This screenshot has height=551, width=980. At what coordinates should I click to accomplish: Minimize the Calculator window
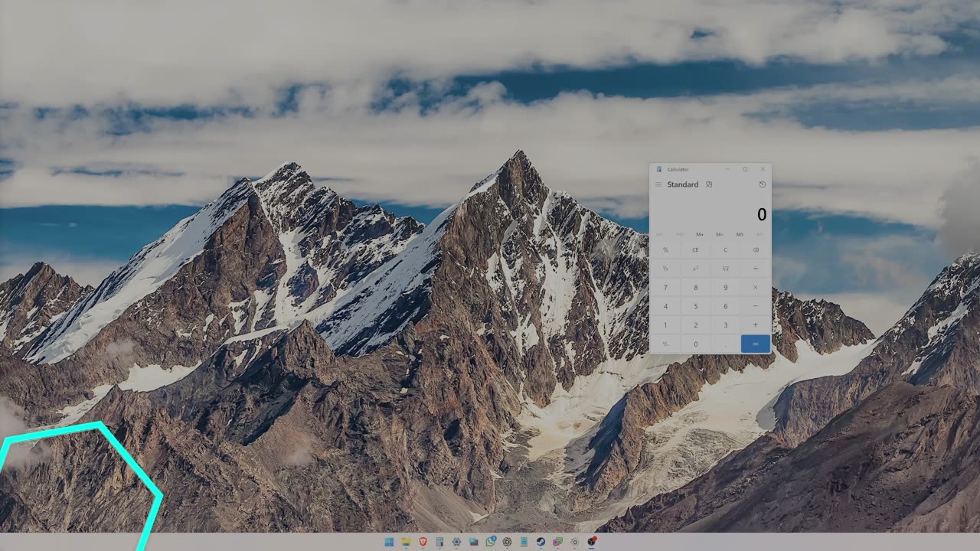[727, 169]
